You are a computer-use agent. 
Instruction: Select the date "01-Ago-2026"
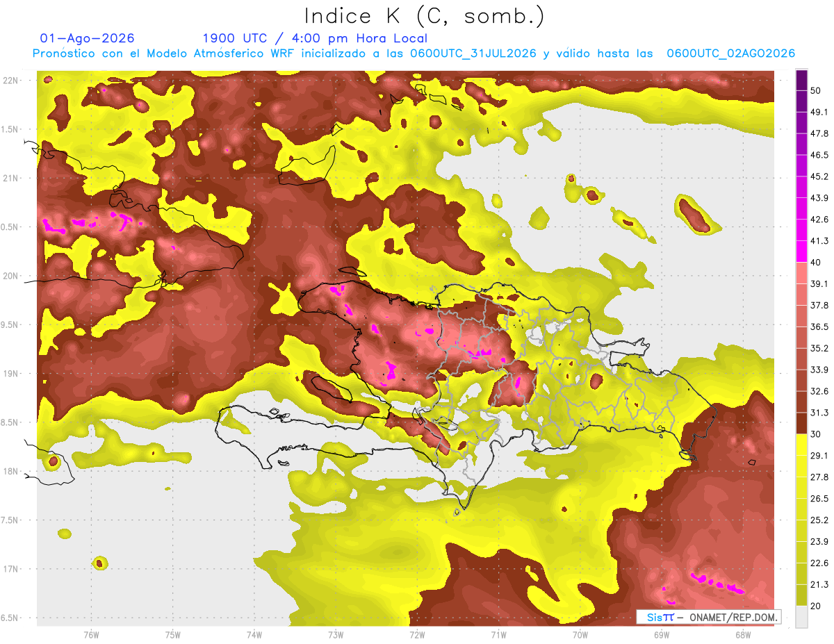(88, 38)
